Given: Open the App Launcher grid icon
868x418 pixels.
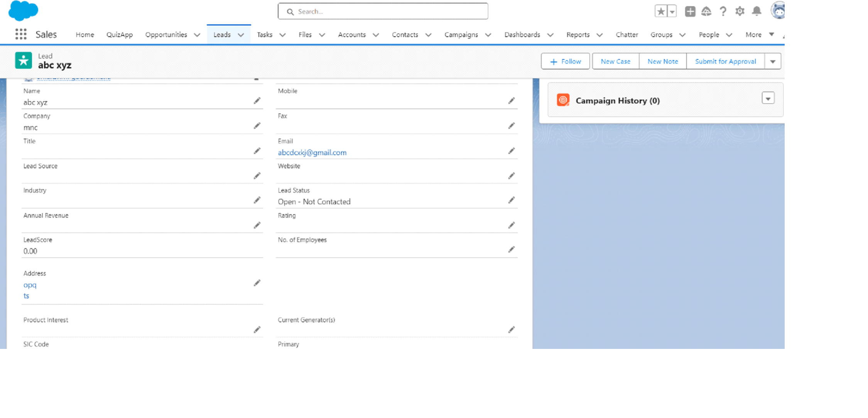Looking at the screenshot, I should click(21, 34).
